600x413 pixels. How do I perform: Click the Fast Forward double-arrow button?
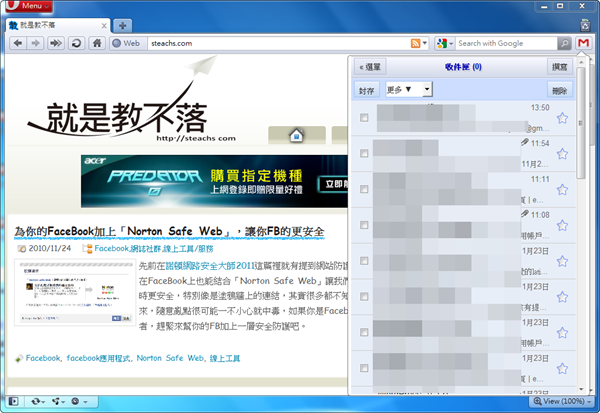point(56,43)
